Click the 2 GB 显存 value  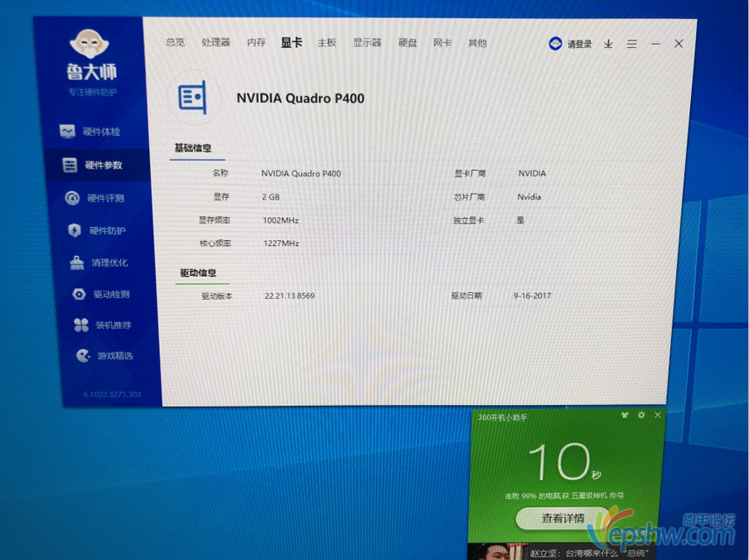[271, 196]
